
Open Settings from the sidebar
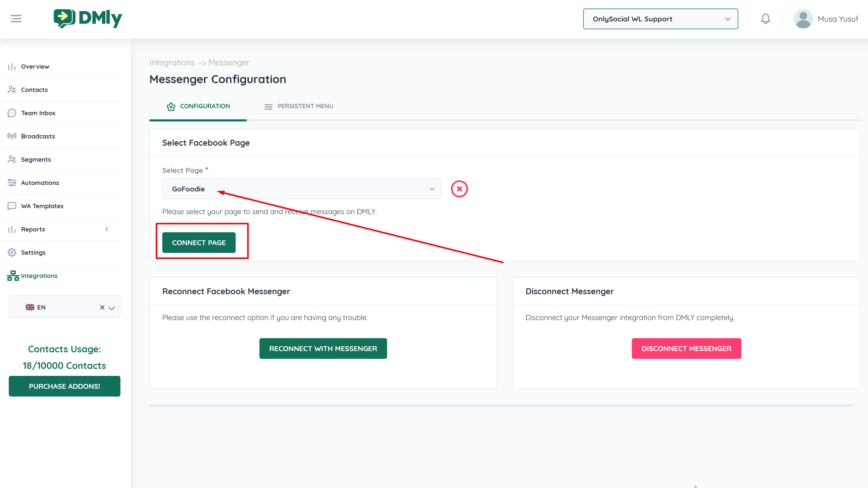tap(33, 253)
